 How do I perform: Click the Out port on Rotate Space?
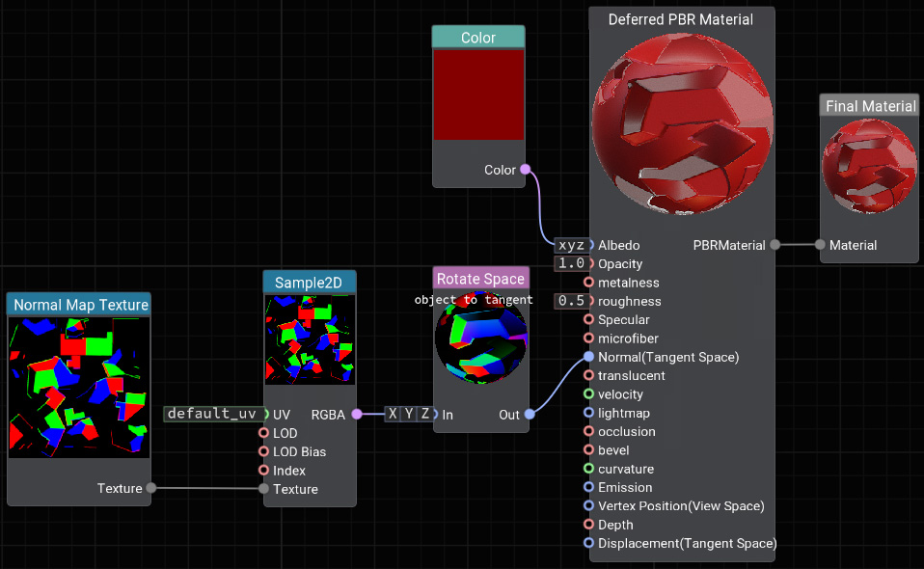click(x=530, y=414)
